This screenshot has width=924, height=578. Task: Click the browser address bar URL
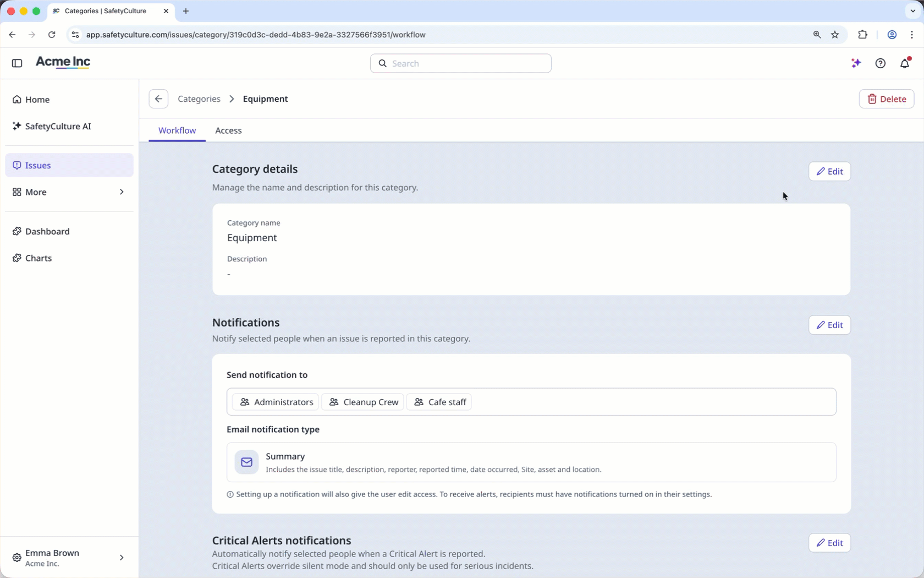pos(256,35)
